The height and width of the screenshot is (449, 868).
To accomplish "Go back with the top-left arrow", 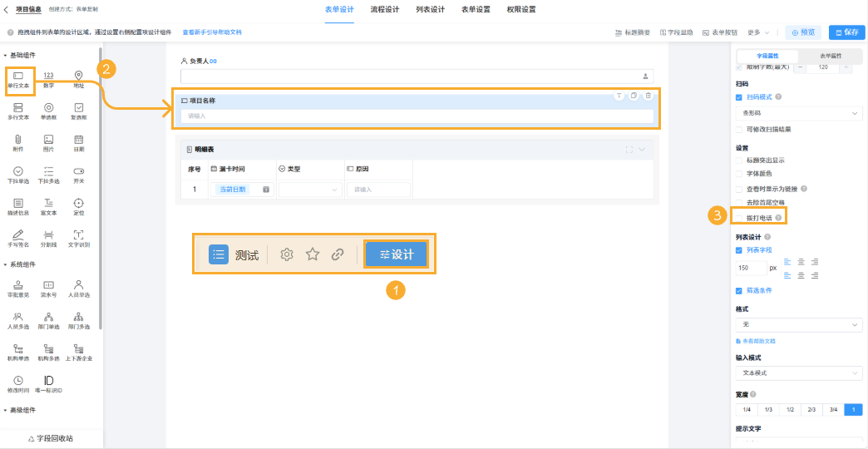I will (x=6, y=9).
